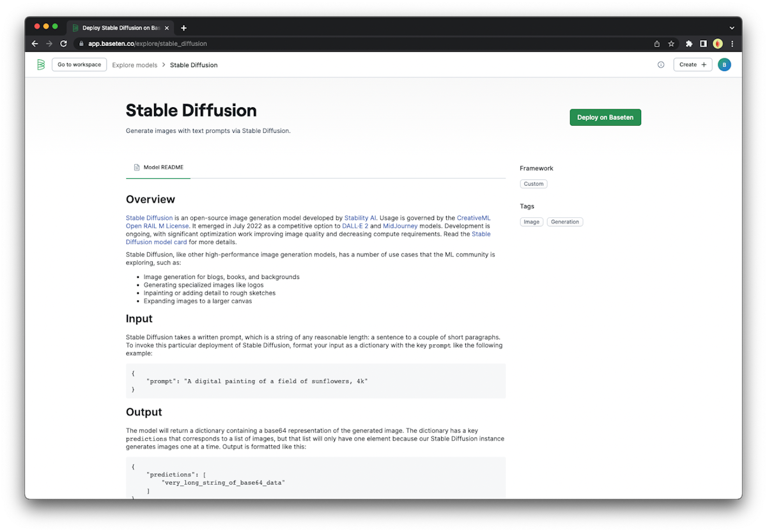Reload the page
Screen dimensions: 767x532
[63, 44]
